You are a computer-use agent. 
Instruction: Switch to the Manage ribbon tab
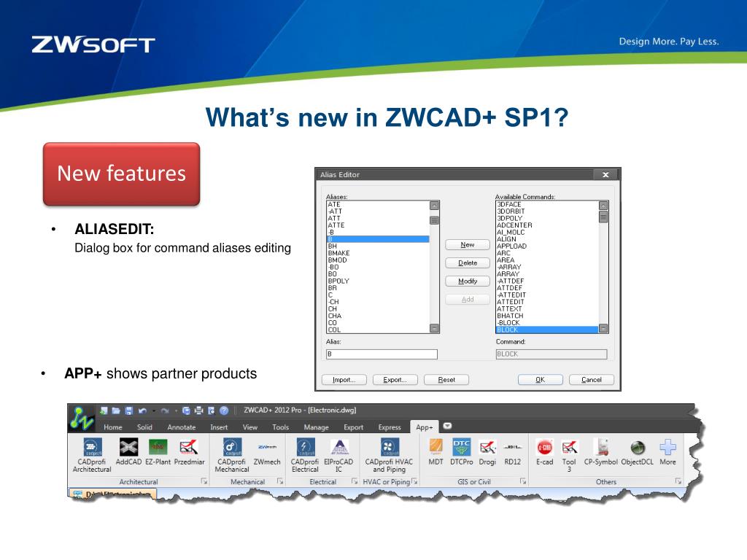317,427
